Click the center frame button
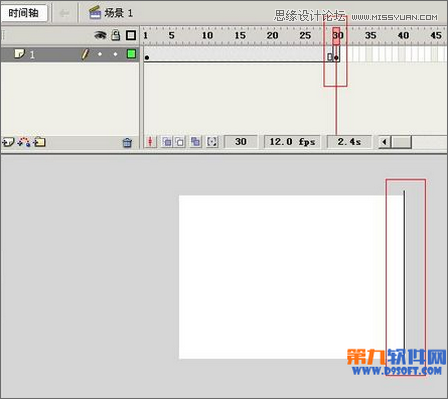Viewport: 448px width, 399px height. tap(150, 142)
